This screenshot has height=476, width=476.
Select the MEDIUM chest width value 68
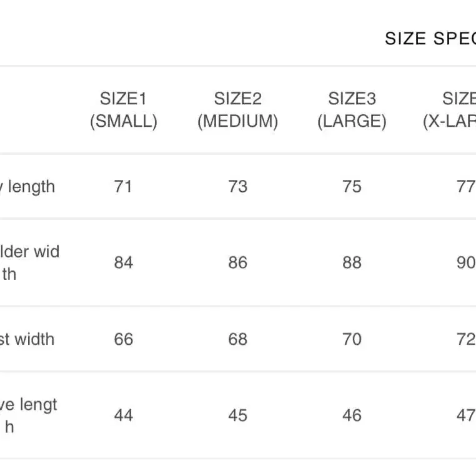coord(237,339)
